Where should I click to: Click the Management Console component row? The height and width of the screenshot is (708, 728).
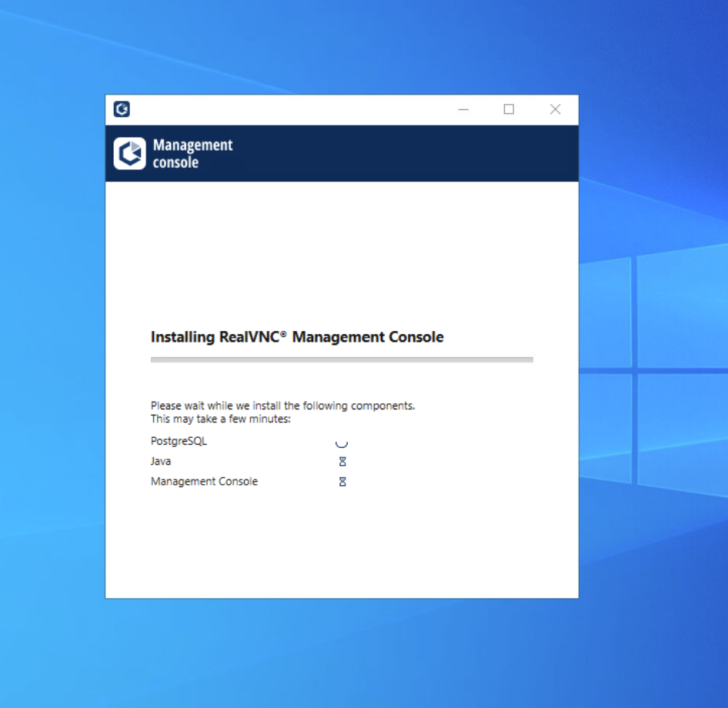click(x=204, y=481)
